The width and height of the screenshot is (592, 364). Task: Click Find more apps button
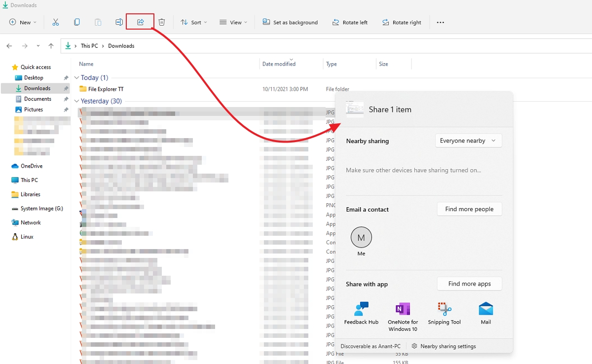coord(469,284)
